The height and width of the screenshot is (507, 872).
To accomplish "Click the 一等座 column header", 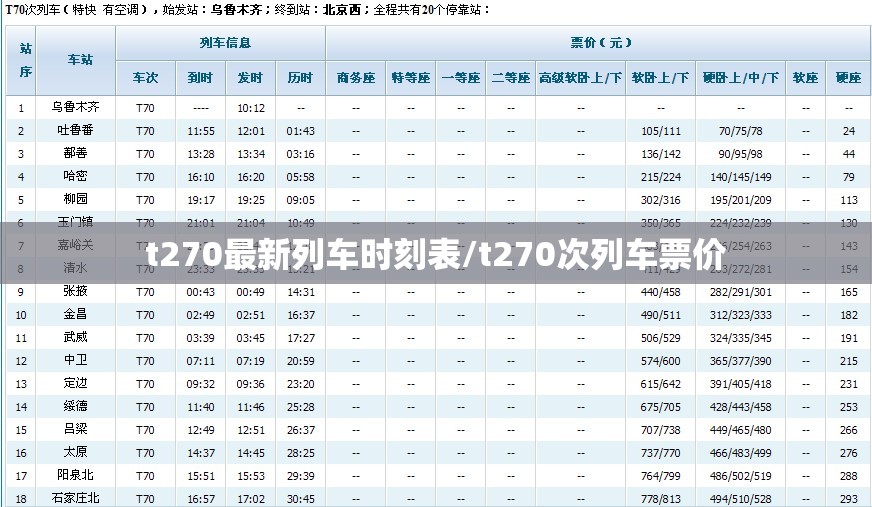I will click(x=460, y=78).
